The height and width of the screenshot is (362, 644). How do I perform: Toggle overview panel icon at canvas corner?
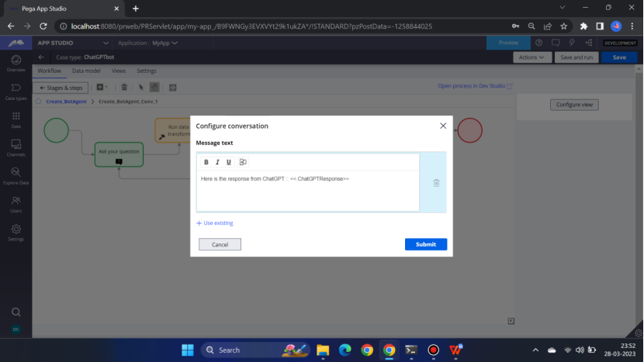click(511, 321)
